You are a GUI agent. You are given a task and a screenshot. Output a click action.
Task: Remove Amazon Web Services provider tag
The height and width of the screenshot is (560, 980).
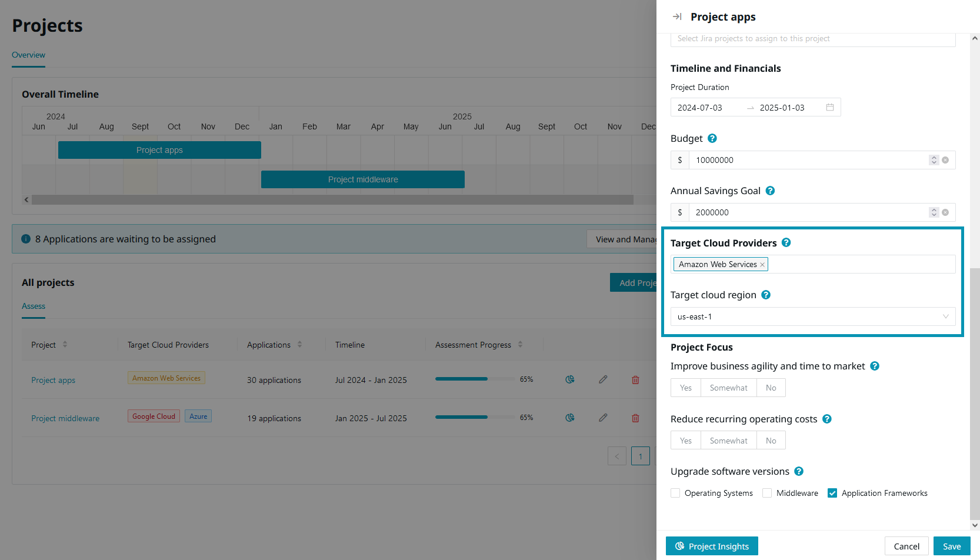(762, 265)
